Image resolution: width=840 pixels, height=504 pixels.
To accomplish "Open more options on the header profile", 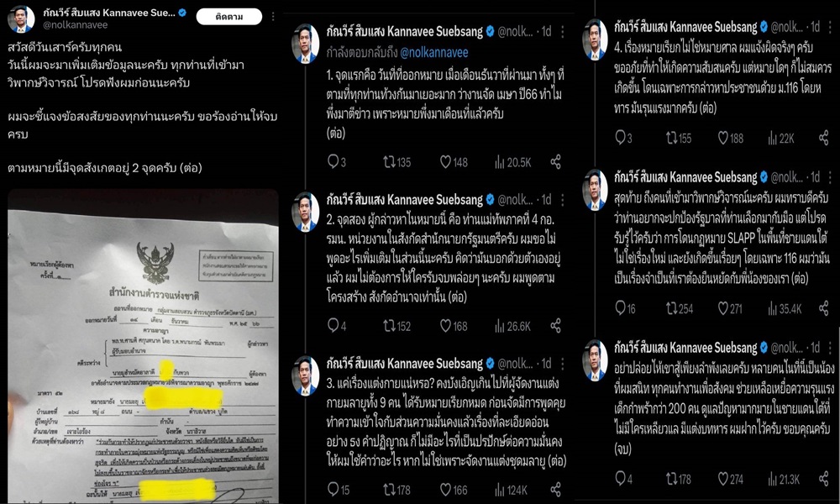I will (x=273, y=17).
